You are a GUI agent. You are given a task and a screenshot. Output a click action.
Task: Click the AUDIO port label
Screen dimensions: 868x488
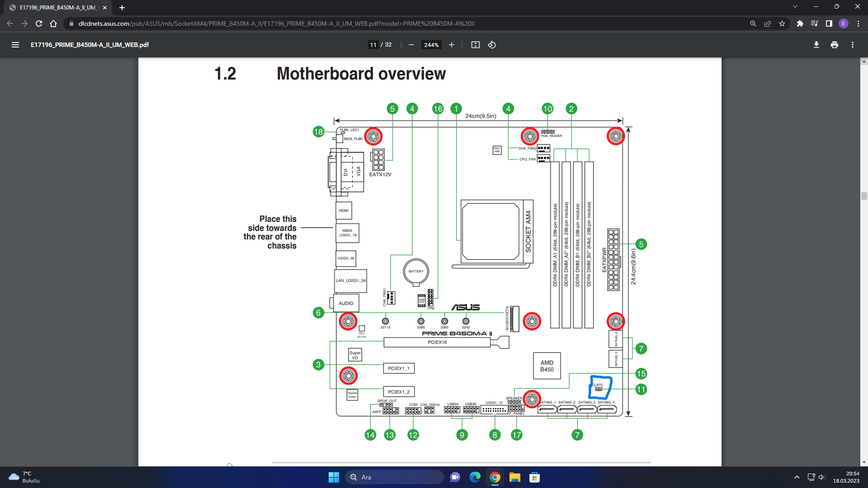346,303
